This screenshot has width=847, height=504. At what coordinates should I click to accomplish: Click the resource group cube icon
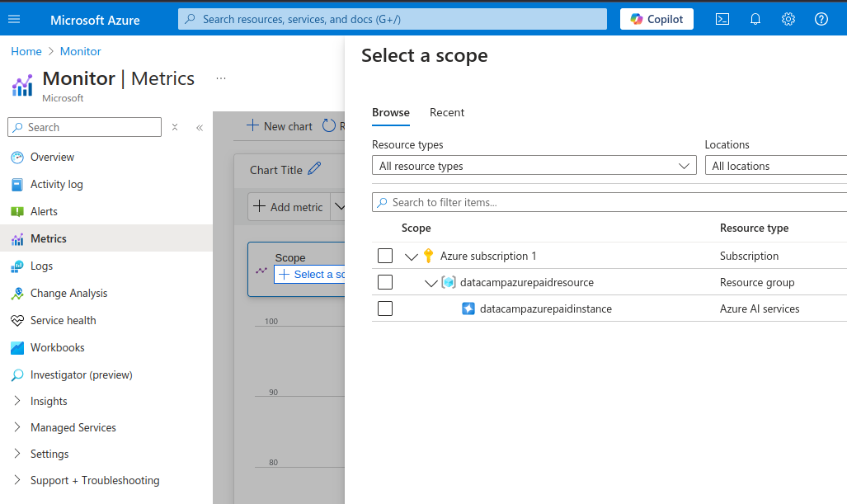click(449, 282)
